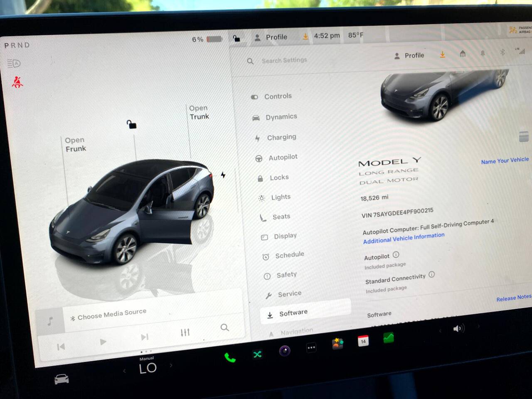Tap the speaker volume icon
Viewport: 532px width, 399px height.
(458, 329)
